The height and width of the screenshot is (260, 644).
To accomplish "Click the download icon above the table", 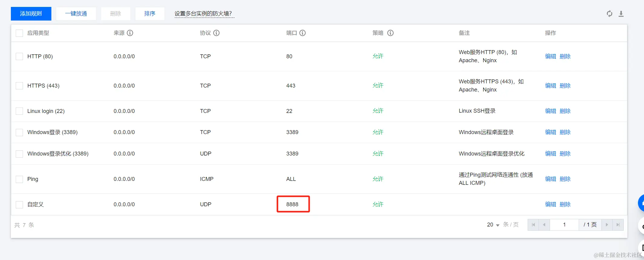I will click(x=621, y=14).
